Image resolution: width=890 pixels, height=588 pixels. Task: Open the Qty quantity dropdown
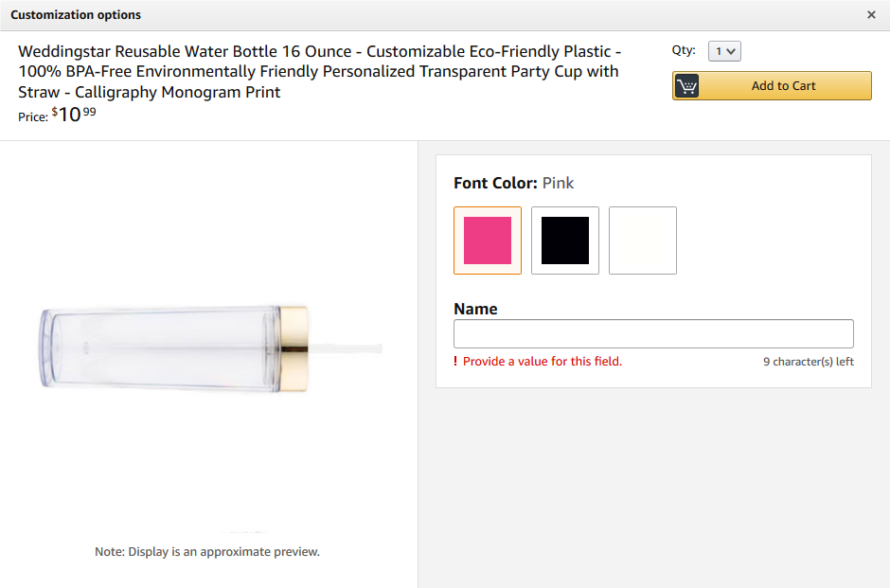tap(724, 51)
